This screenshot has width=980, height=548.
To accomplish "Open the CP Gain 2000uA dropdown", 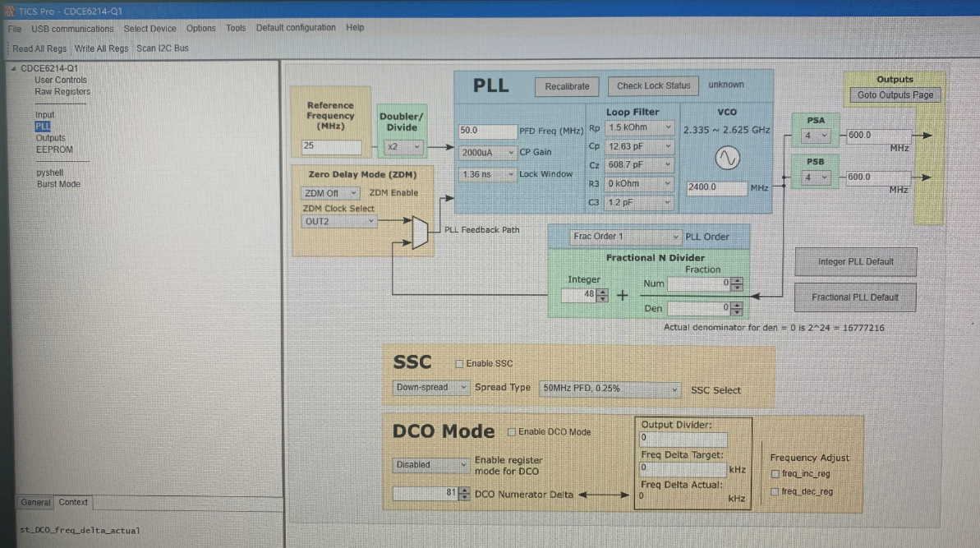I will point(487,153).
